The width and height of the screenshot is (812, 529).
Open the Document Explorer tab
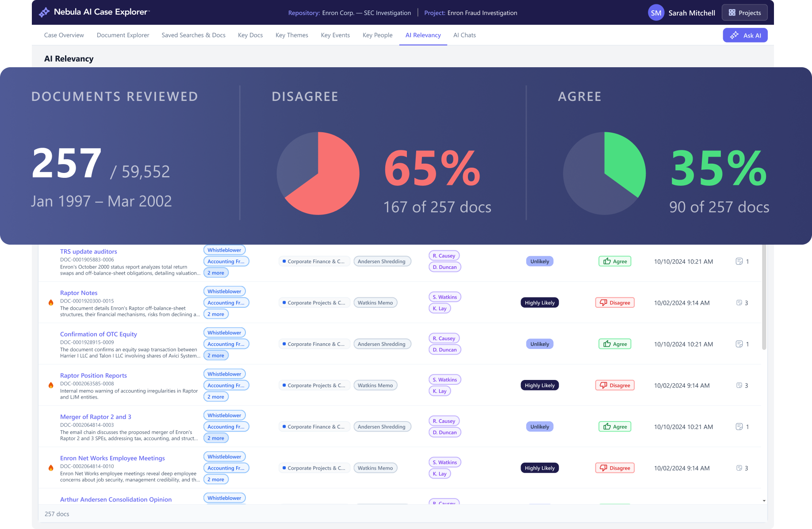pyautogui.click(x=123, y=35)
